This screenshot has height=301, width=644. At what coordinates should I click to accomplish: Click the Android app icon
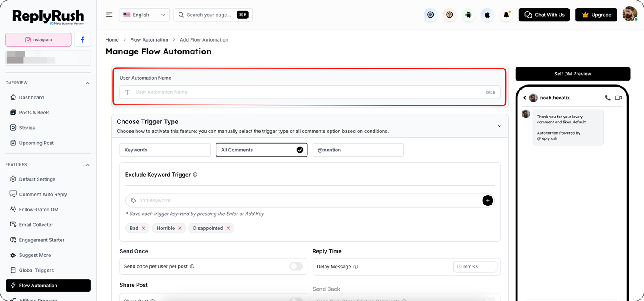pos(468,15)
